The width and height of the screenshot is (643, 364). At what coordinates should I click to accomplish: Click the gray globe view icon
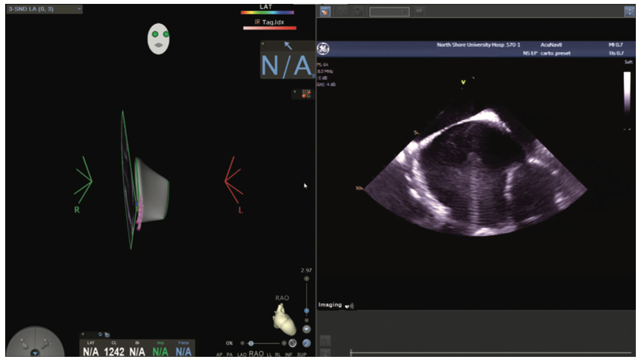292,343
